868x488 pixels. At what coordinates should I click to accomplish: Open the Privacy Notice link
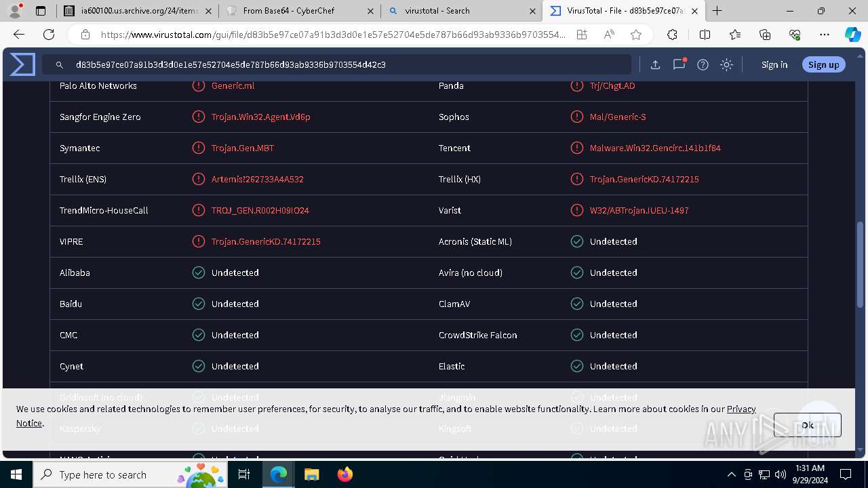coord(741,409)
